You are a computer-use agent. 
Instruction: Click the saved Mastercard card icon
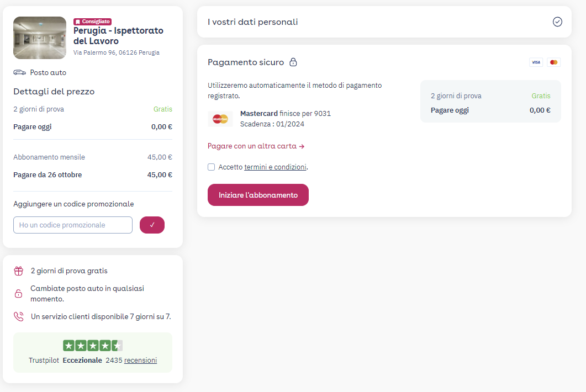tap(220, 119)
